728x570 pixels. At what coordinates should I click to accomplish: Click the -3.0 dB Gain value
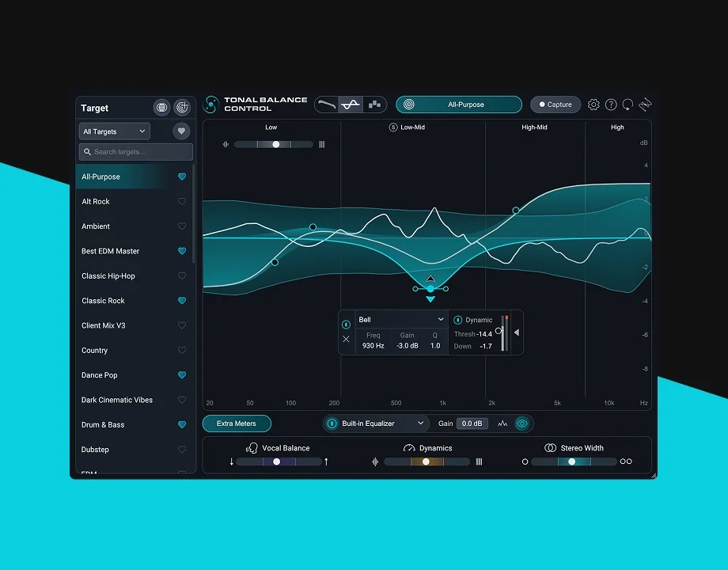[408, 346]
